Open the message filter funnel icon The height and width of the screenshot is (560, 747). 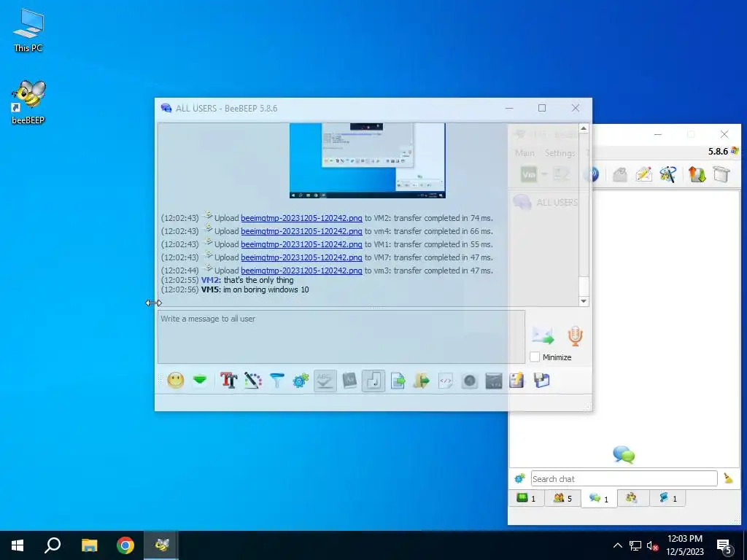pos(276,381)
